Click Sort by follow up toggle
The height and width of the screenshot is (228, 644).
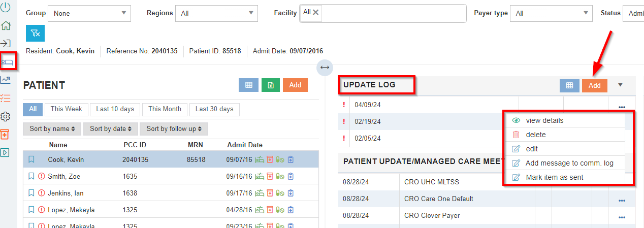pos(174,128)
